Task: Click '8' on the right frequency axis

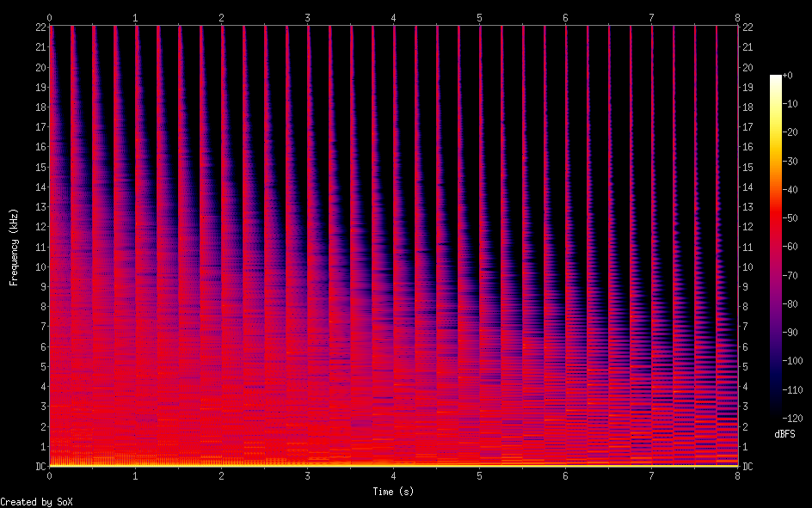Action: click(745, 307)
